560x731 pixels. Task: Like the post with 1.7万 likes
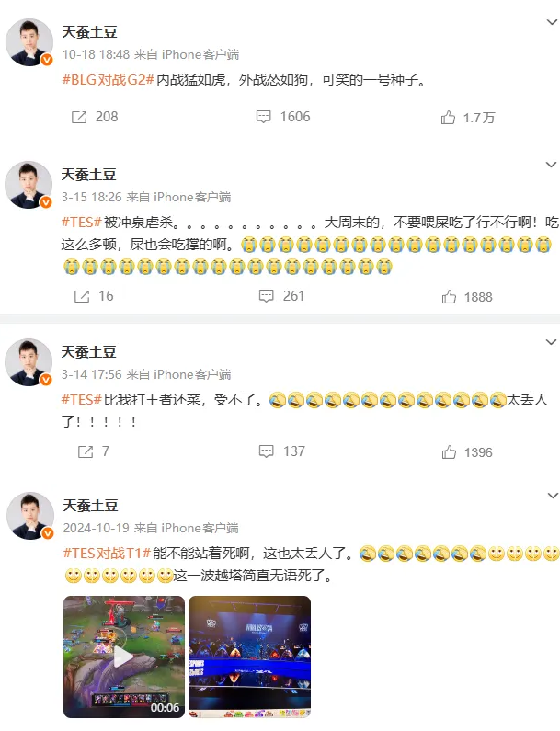pyautogui.click(x=448, y=118)
